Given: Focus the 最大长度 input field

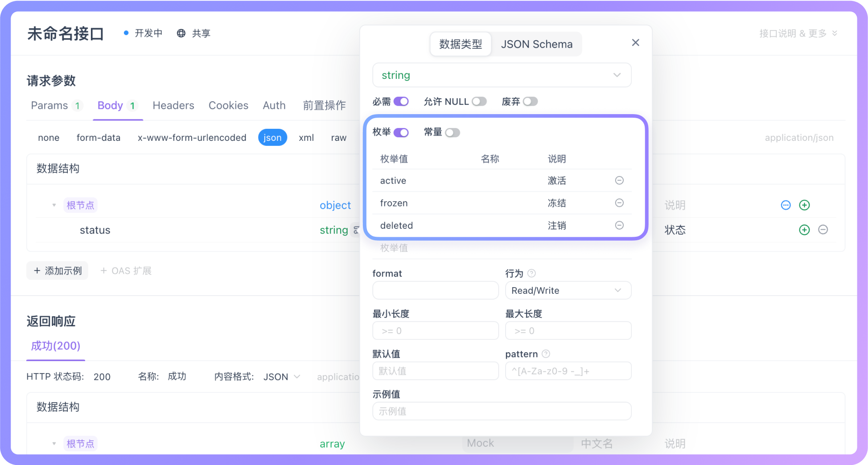Looking at the screenshot, I should tap(568, 331).
